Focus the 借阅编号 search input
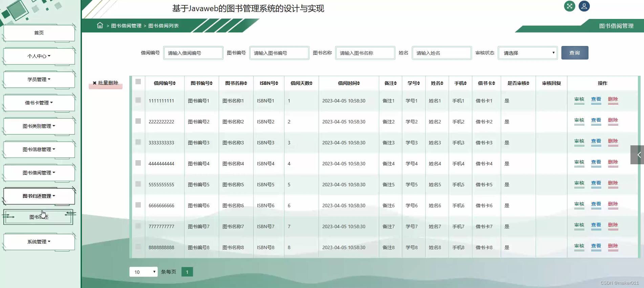The image size is (644, 288). [193, 53]
